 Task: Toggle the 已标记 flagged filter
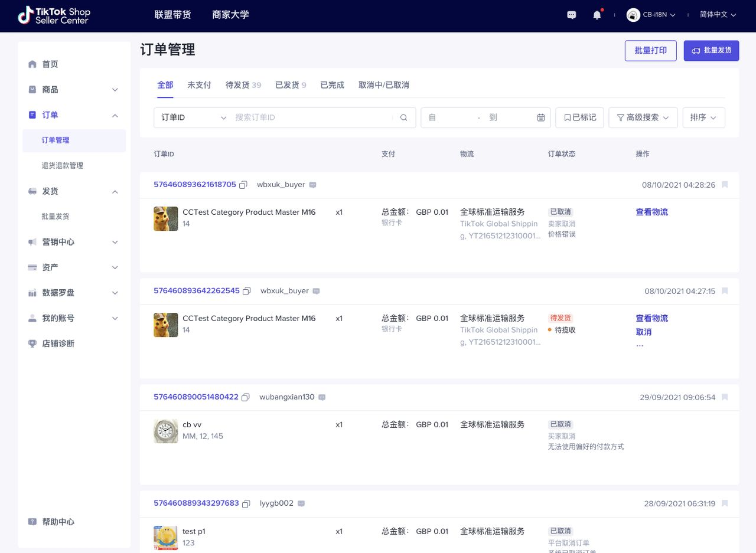tap(579, 117)
